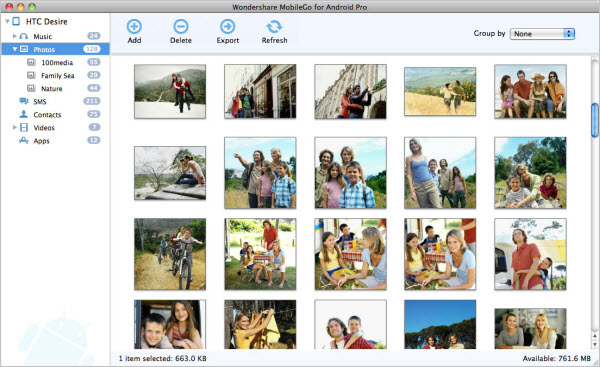Select photo of man in red shirt

pyautogui.click(x=530, y=254)
